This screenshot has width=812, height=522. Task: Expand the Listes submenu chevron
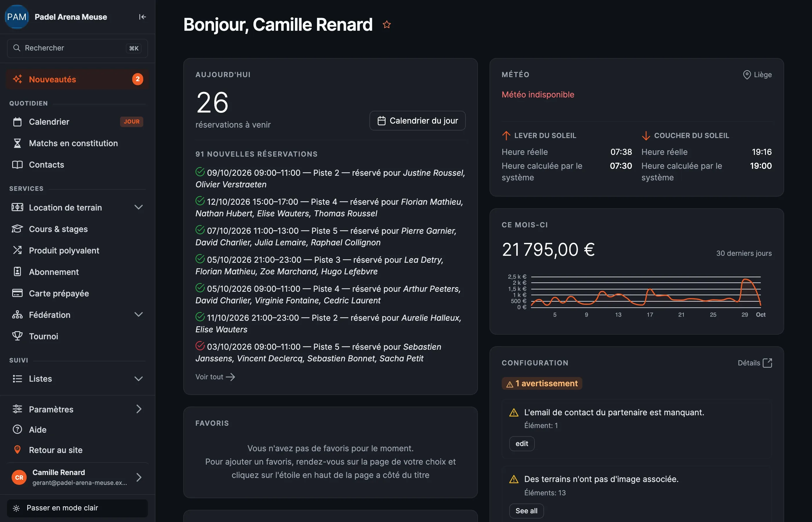(138, 379)
